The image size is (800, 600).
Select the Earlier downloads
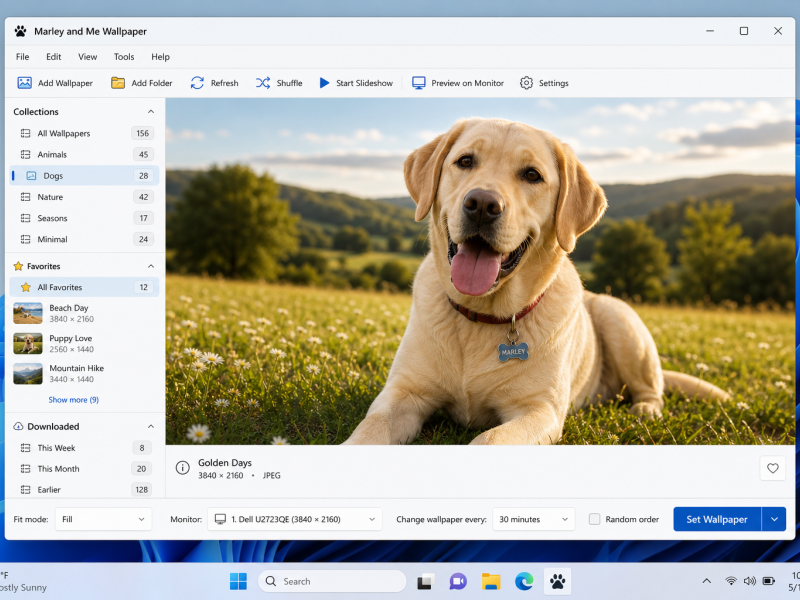click(x=84, y=489)
